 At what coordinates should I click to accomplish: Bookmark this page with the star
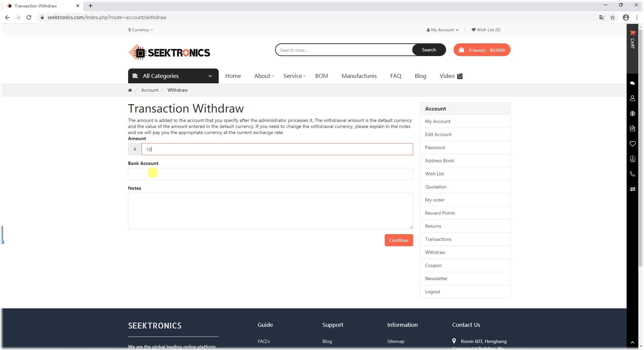pyautogui.click(x=612, y=17)
